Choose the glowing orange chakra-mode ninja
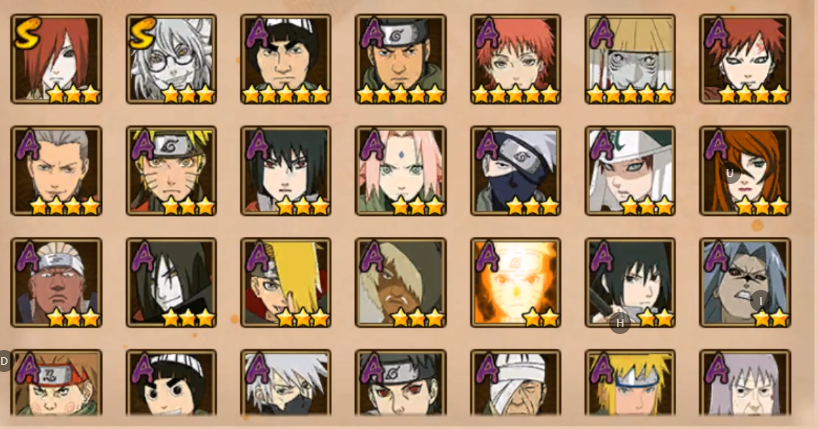Screen dimensions: 818x429 [x=515, y=282]
